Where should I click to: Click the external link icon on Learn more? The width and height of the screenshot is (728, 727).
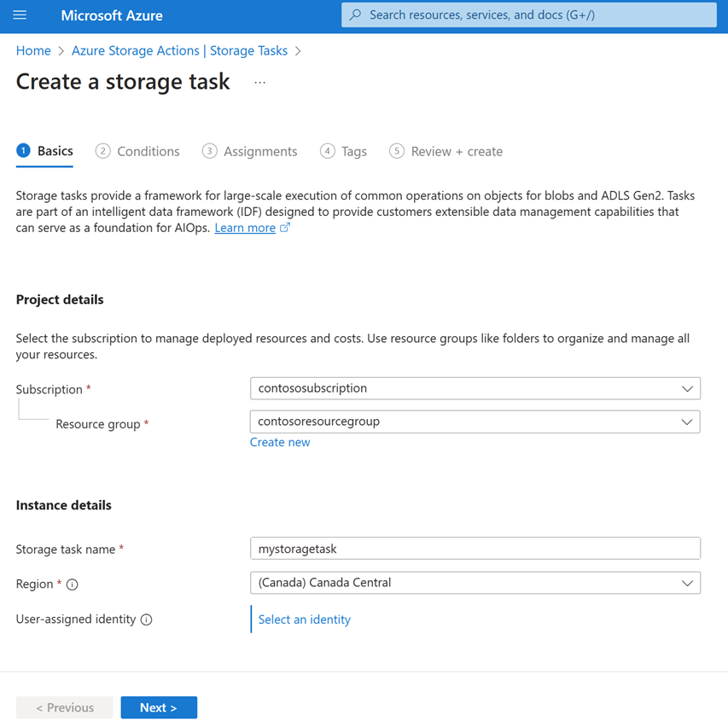(x=285, y=228)
